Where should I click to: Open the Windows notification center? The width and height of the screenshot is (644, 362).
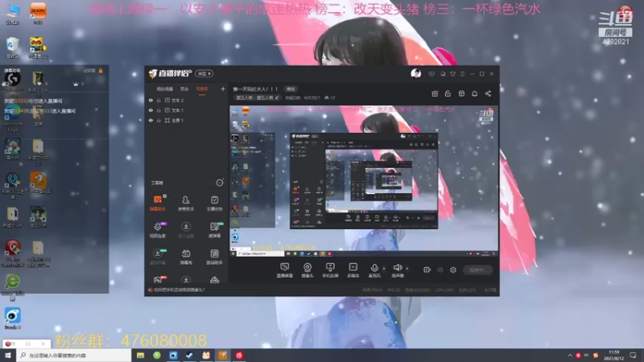click(x=633, y=355)
